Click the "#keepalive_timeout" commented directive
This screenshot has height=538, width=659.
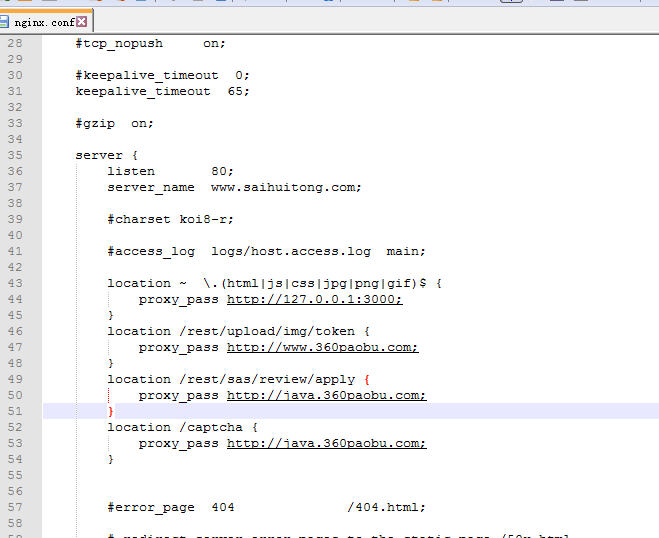(x=147, y=76)
